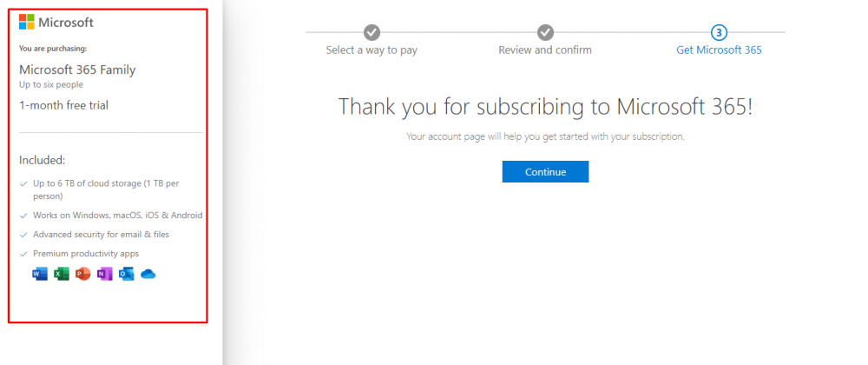Click the "Premium productivity apps" item
The width and height of the screenshot is (868, 365).
86,254
